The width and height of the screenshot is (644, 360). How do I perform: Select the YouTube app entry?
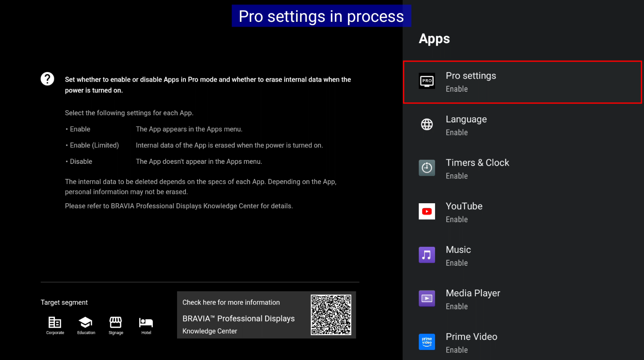(x=522, y=212)
